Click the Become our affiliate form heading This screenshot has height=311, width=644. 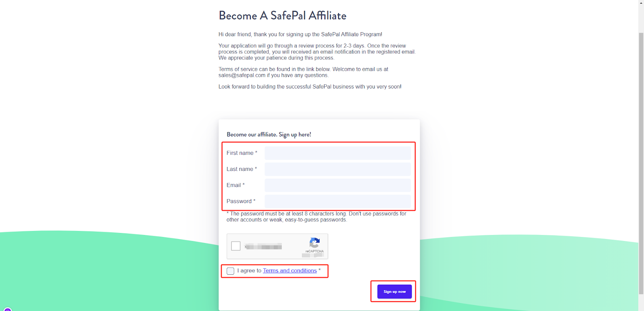(268, 134)
